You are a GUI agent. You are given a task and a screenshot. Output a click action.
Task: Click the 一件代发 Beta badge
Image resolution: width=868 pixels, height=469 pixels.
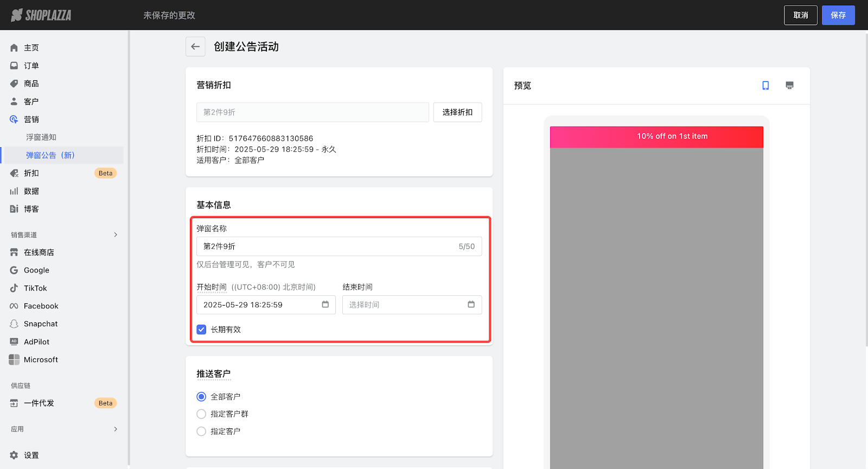coord(106,403)
